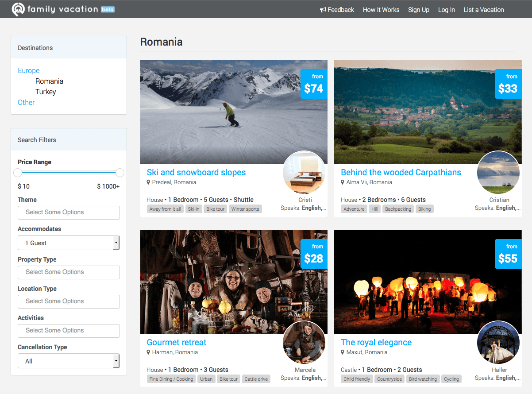532x394 pixels.
Task: Select the Europe destination link
Action: [29, 70]
